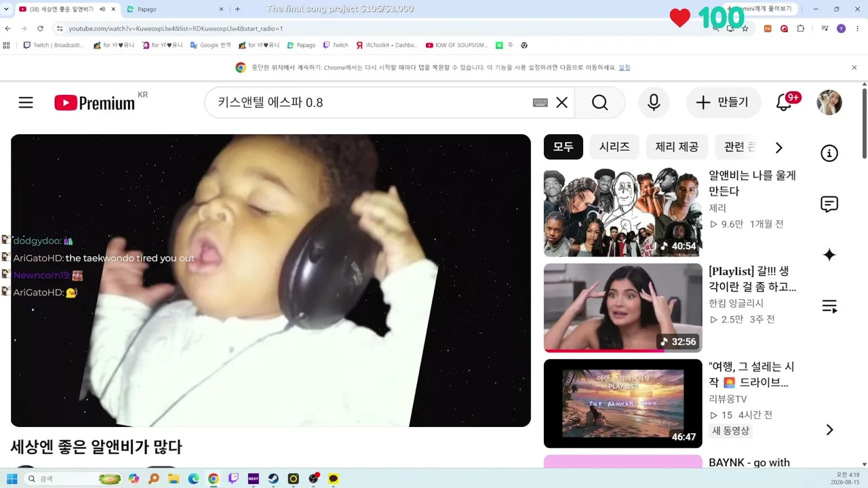Viewport: 868px width, 488px height.
Task: Start voice search with microphone
Action: (654, 102)
